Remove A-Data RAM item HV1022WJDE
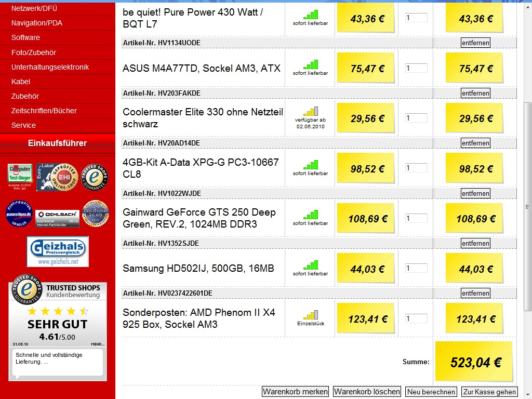The width and height of the screenshot is (532, 399). [x=475, y=193]
